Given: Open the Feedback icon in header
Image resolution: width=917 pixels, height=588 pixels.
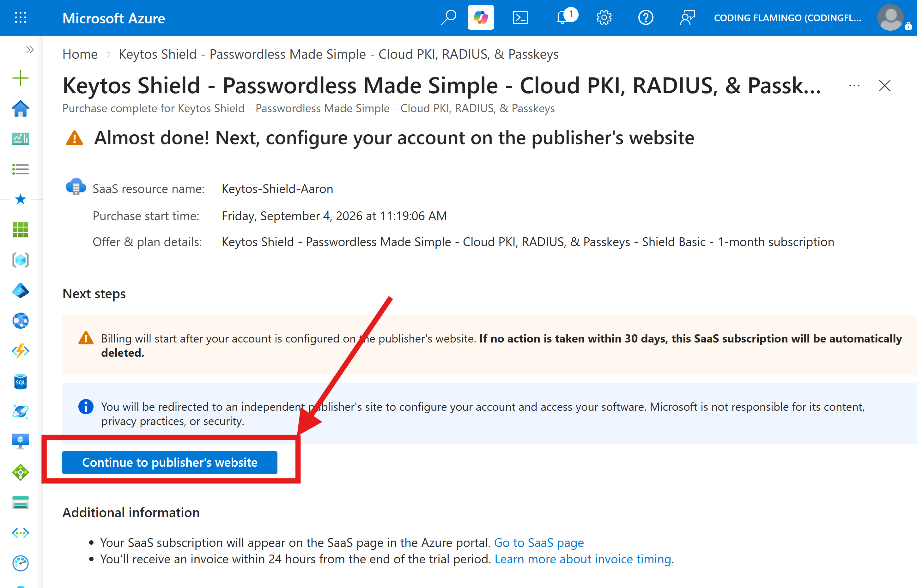Looking at the screenshot, I should (x=687, y=18).
